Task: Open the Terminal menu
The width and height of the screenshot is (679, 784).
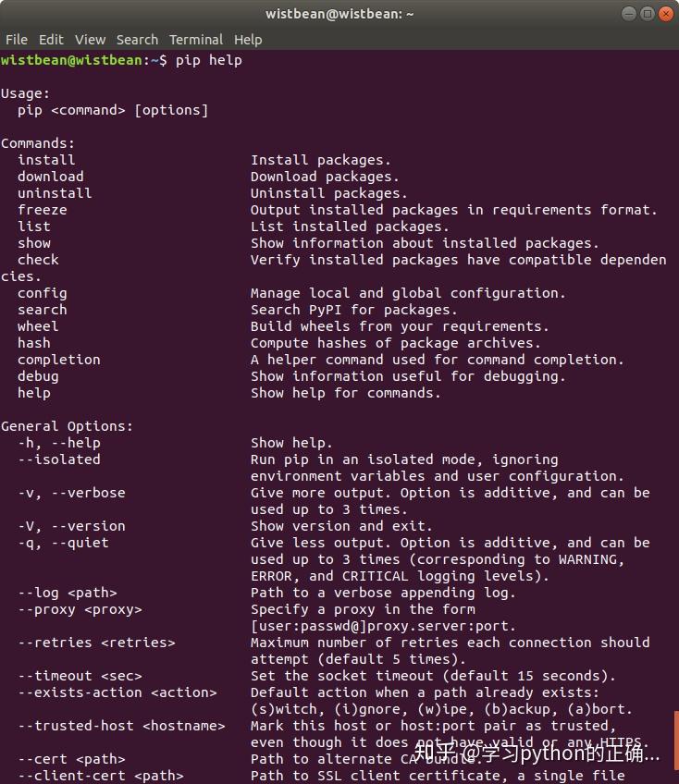Action: (196, 40)
